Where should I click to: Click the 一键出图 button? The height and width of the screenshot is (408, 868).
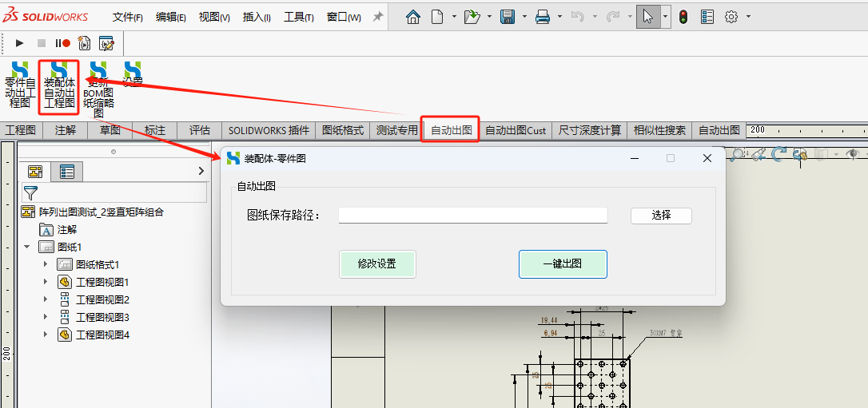[563, 264]
